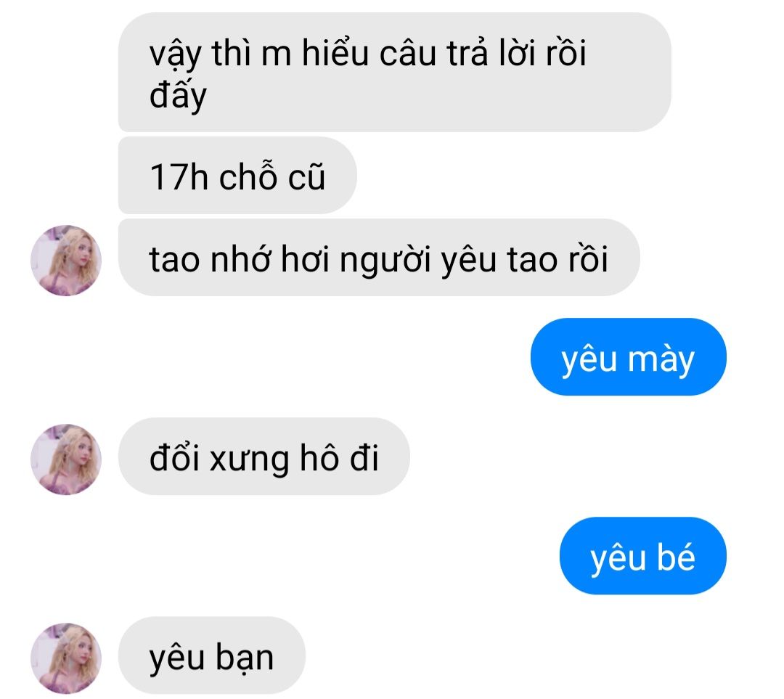Tap the blue sent bubble "yêu bé"
The height and width of the screenshot is (699, 784).
click(x=642, y=556)
